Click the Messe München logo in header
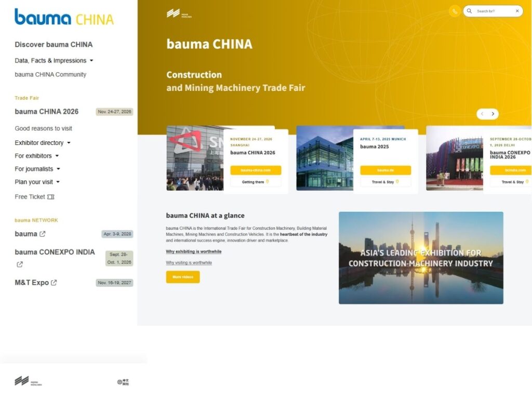 tap(179, 14)
